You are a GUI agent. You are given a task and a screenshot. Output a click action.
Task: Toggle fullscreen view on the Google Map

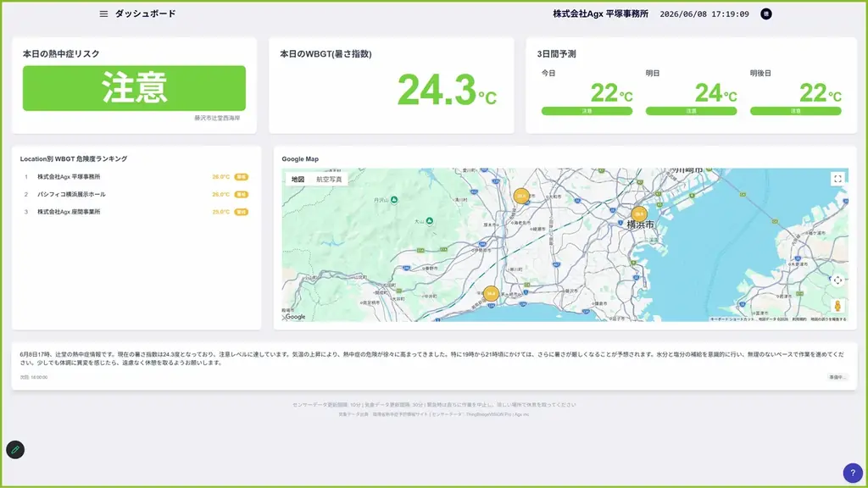click(x=837, y=179)
